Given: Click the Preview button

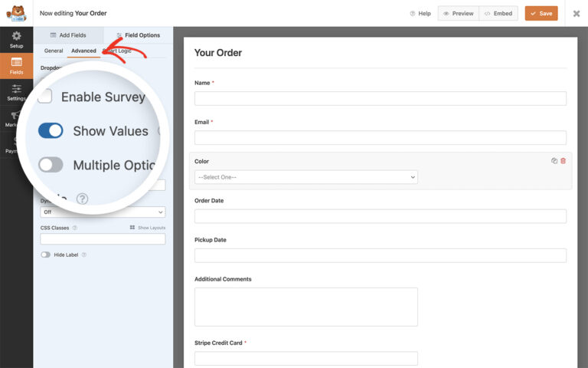Looking at the screenshot, I should coord(458,13).
